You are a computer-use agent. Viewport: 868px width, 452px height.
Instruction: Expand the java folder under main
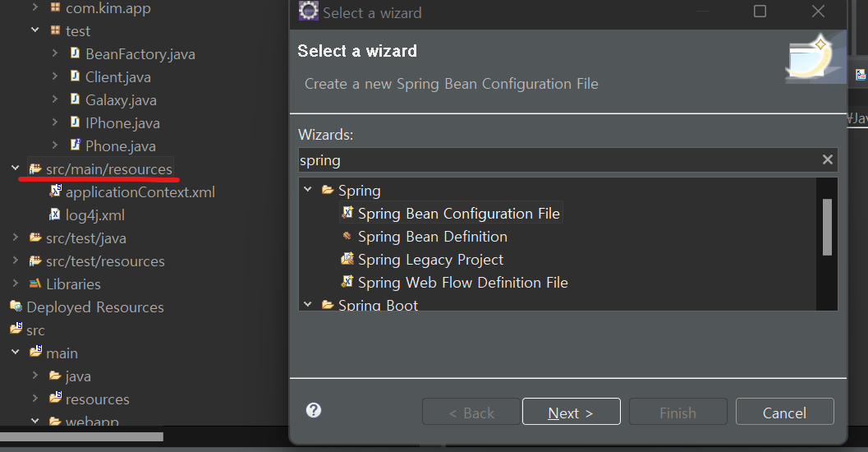point(35,375)
